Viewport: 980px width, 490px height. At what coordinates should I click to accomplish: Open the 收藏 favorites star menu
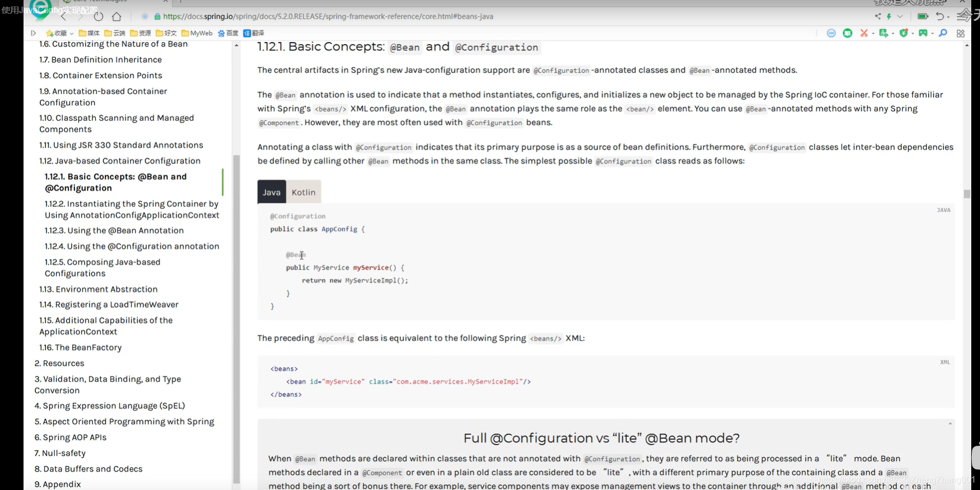60,33
